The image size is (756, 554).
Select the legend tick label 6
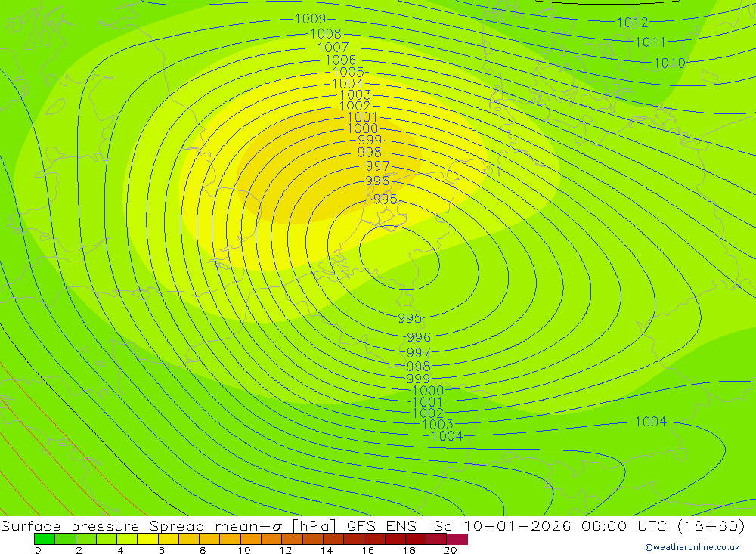162,550
